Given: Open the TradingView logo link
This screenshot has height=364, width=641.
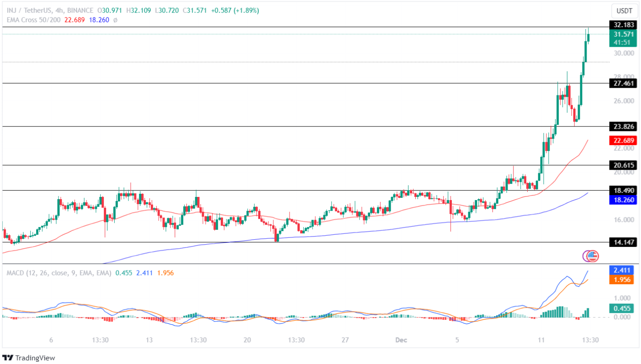Looking at the screenshot, I should (x=29, y=358).
